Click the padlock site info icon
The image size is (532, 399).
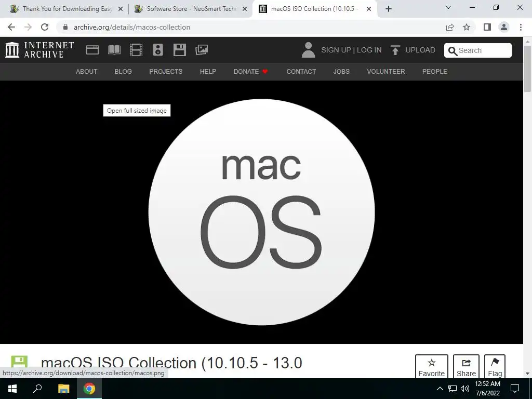65,27
